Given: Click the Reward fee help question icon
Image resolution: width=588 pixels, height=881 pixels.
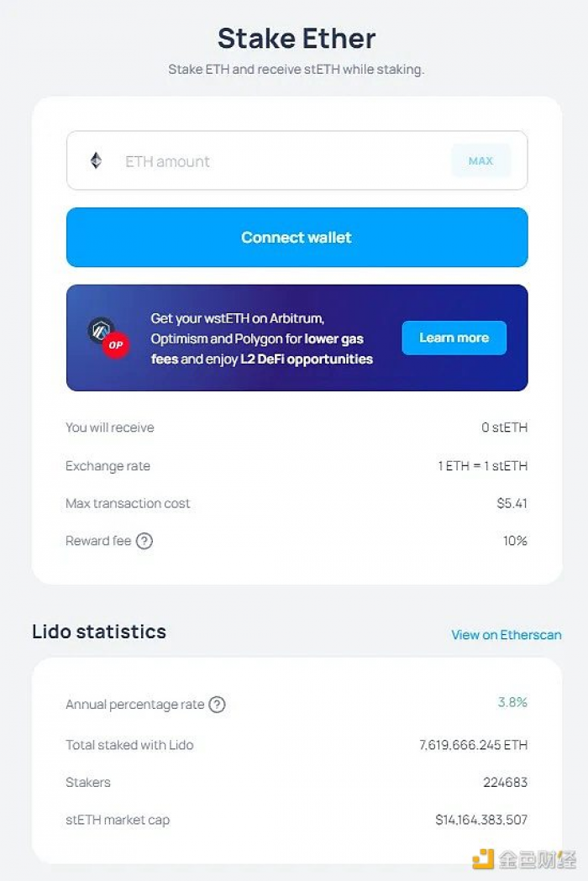Looking at the screenshot, I should tap(144, 541).
